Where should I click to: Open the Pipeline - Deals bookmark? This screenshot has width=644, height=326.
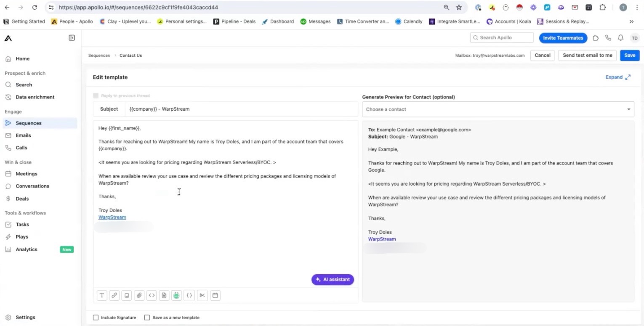pyautogui.click(x=234, y=21)
